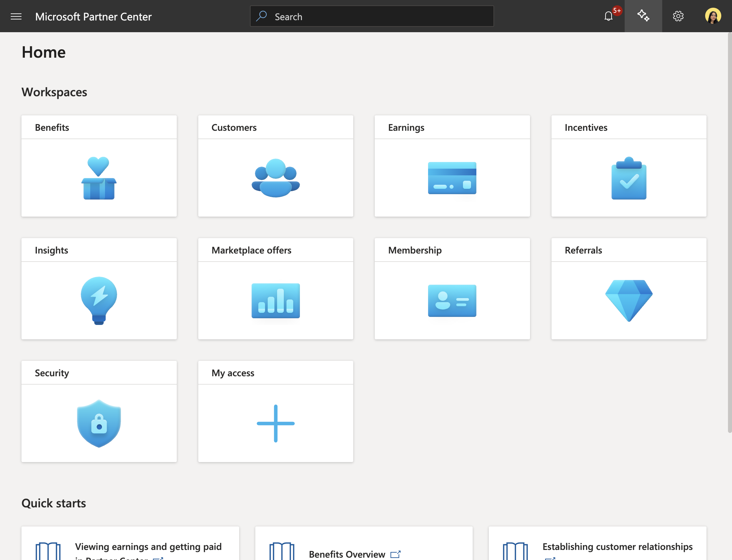Open the user profile avatar

pyautogui.click(x=713, y=16)
